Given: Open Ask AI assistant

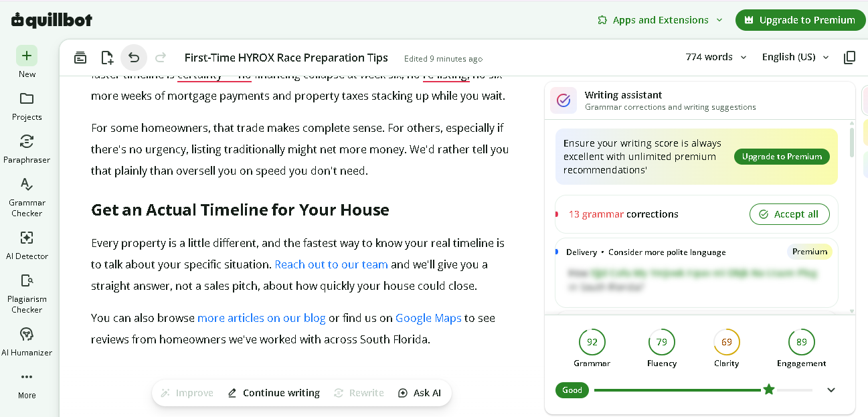Looking at the screenshot, I should 420,393.
